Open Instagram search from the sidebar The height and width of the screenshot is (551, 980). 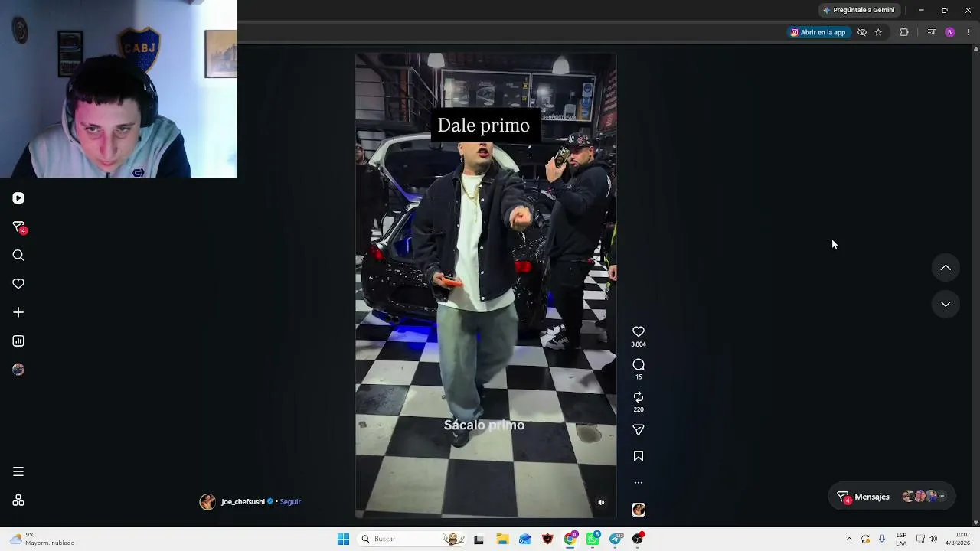click(18, 256)
